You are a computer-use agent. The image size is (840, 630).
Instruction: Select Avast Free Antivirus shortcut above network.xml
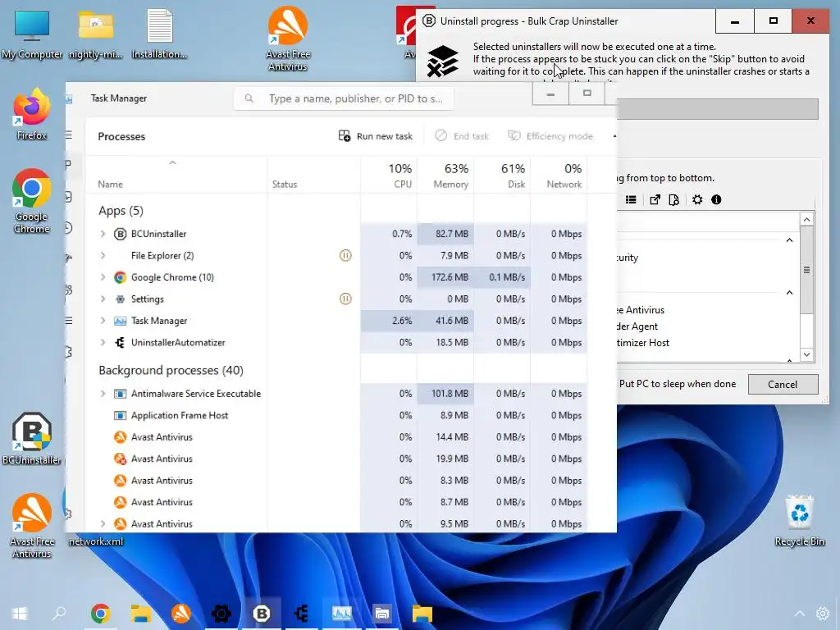click(32, 526)
